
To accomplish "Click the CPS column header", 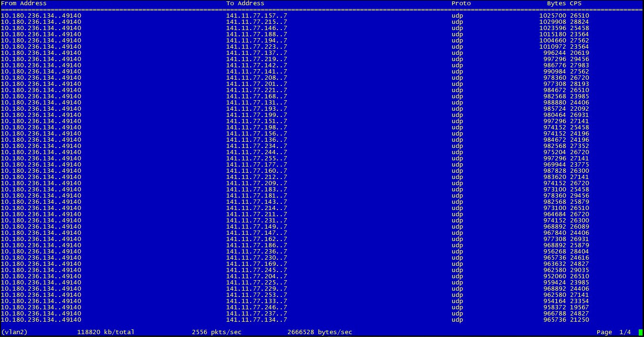I will point(575,3).
